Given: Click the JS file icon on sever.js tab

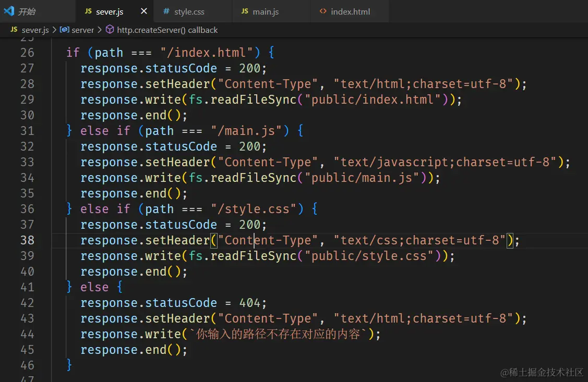Looking at the screenshot, I should [x=88, y=11].
